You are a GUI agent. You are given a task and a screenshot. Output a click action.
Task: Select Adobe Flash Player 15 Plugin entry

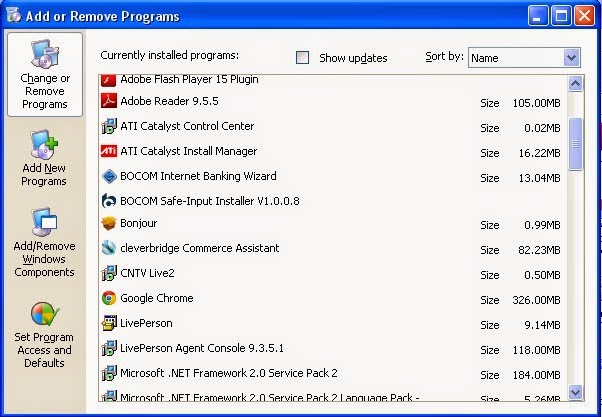[333, 81]
